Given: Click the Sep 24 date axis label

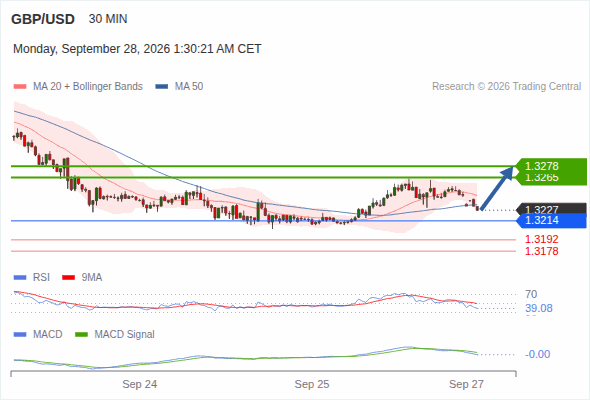Looking at the screenshot, I should [140, 384].
